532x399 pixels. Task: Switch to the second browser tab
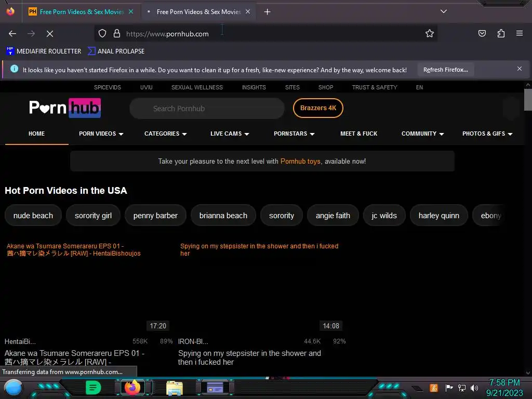pos(198,12)
